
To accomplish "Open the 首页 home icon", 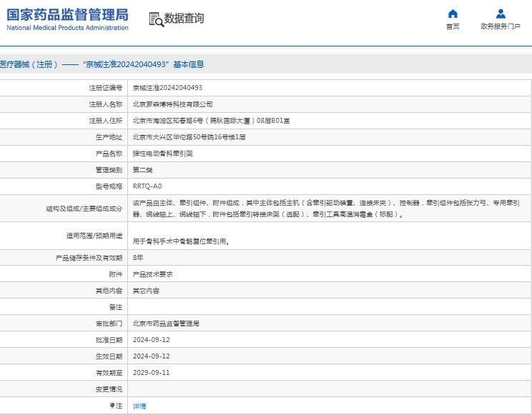I will 453,14.
